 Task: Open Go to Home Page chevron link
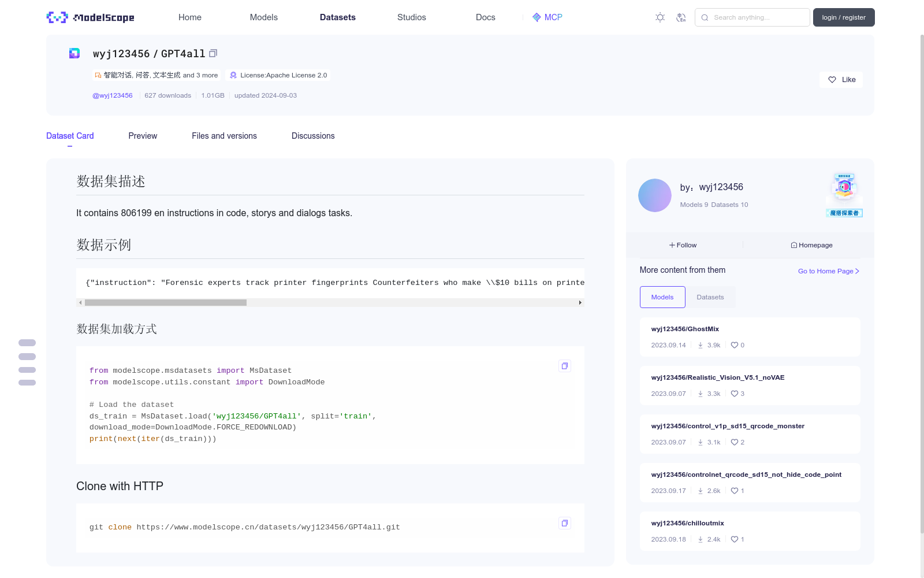(828, 271)
